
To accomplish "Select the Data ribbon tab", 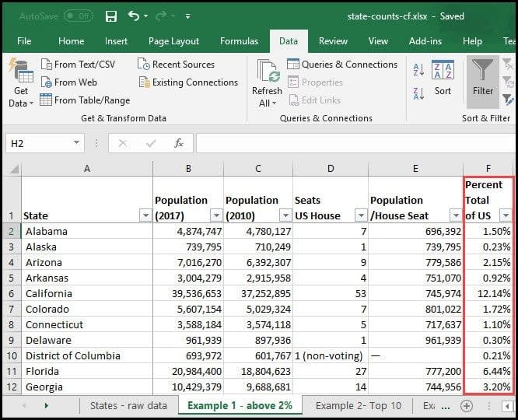I will point(289,41).
